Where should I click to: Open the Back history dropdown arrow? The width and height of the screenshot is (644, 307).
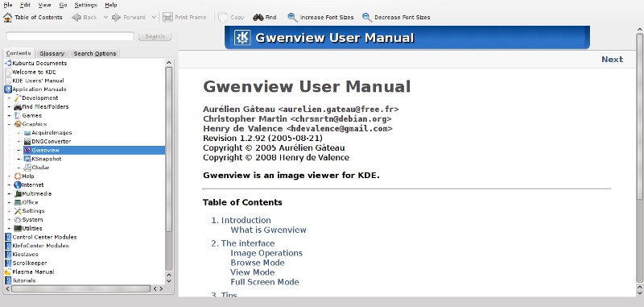coord(105,17)
